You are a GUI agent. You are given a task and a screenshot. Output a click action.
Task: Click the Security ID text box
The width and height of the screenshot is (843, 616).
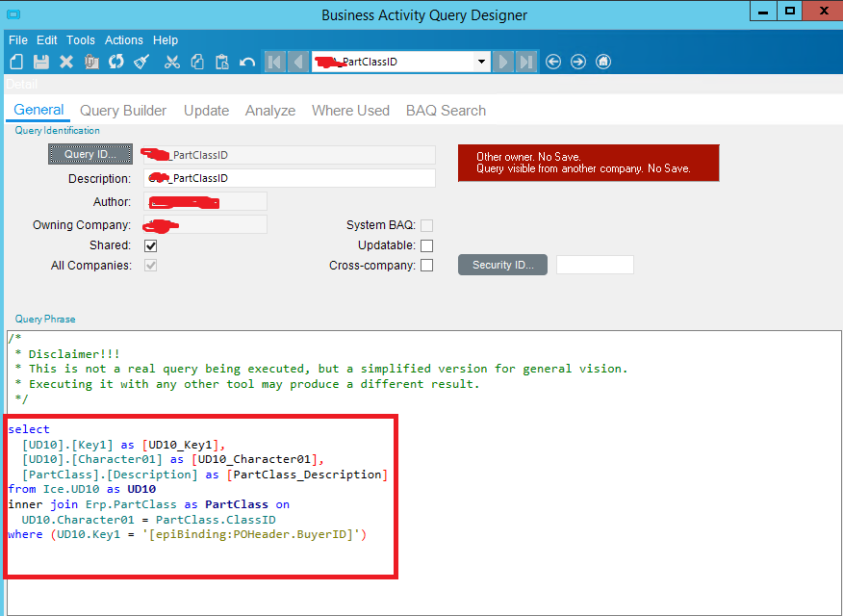[x=595, y=265]
